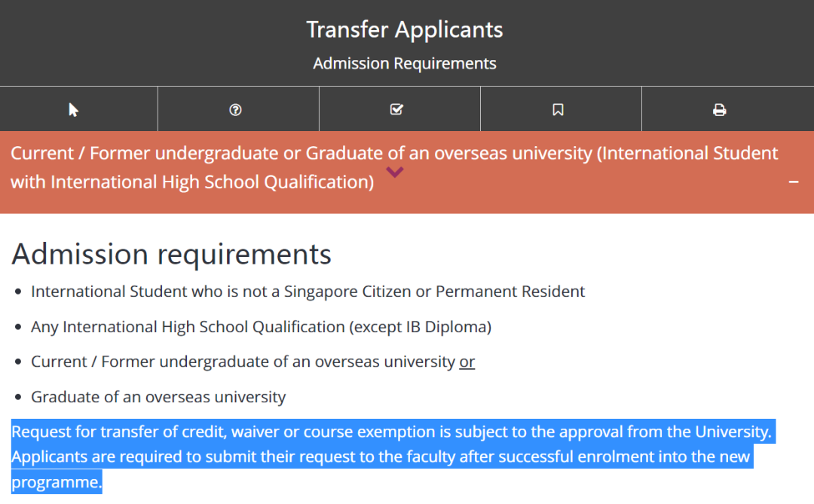Click the printer icon
The height and width of the screenshot is (504, 814).
click(x=720, y=109)
